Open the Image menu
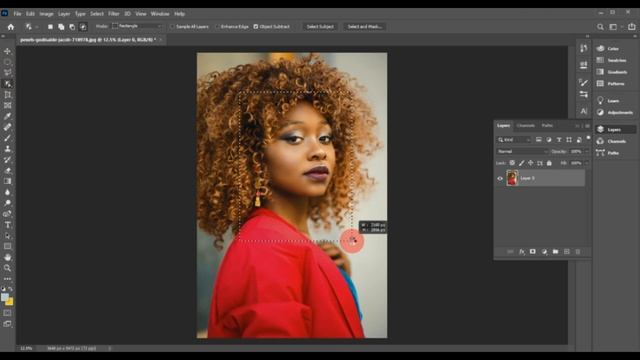The height and width of the screenshot is (360, 640). coord(46,14)
